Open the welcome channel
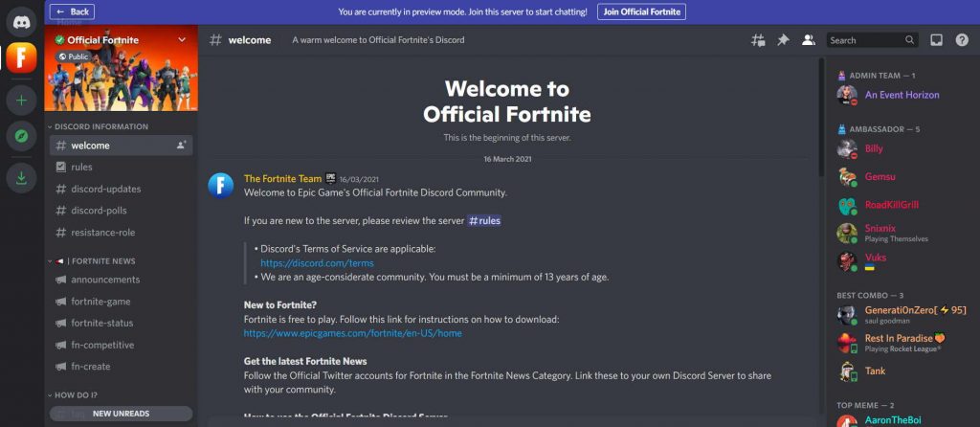Image resolution: width=980 pixels, height=427 pixels. pos(122,145)
